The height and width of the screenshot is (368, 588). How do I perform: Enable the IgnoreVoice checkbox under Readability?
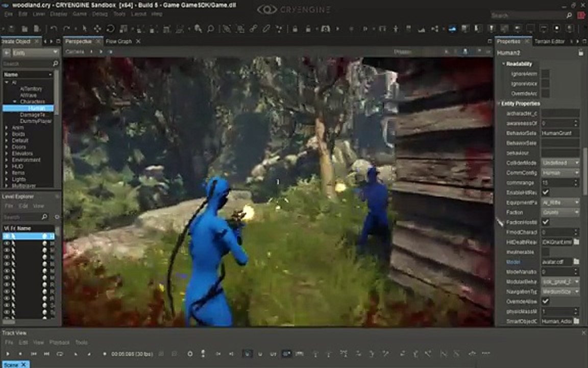(546, 83)
